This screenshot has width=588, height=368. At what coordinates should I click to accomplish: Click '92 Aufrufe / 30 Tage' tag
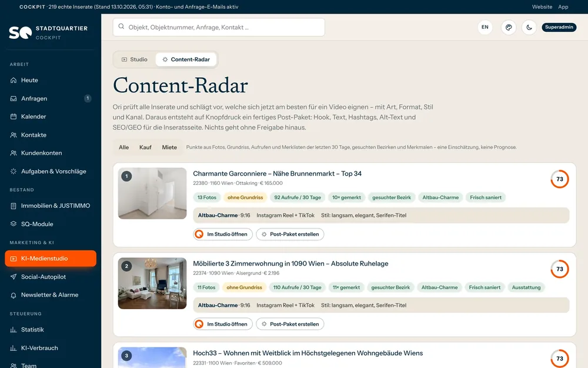pyautogui.click(x=298, y=197)
